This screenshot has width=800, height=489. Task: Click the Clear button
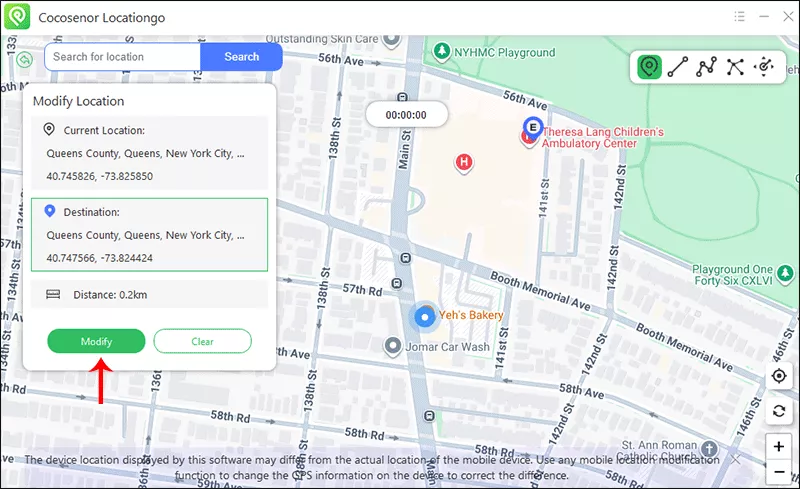[x=202, y=341]
